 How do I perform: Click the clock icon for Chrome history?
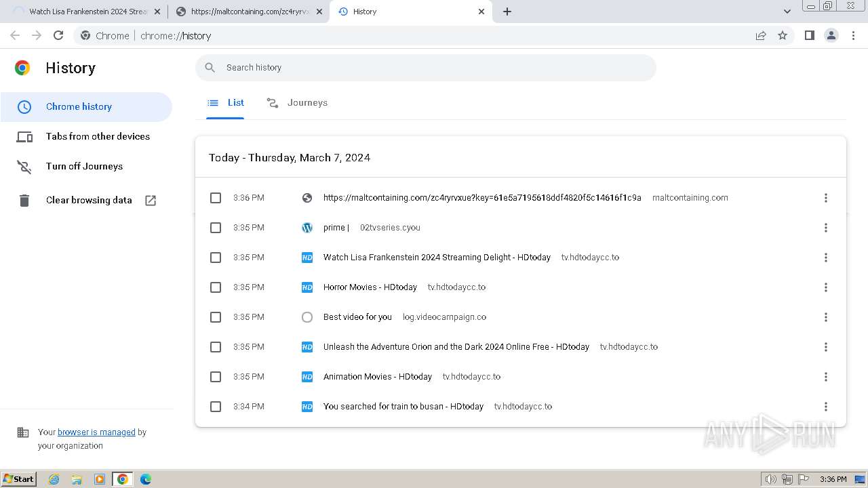(24, 107)
